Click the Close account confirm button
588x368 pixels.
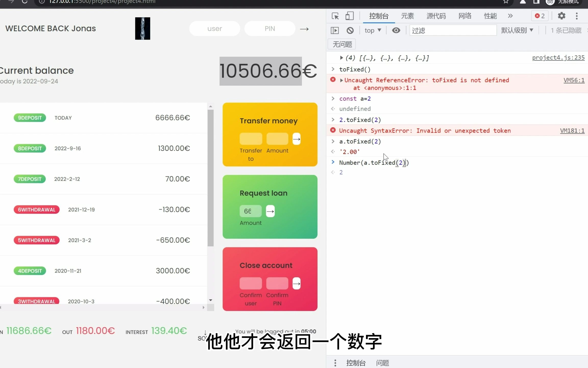pos(296,283)
